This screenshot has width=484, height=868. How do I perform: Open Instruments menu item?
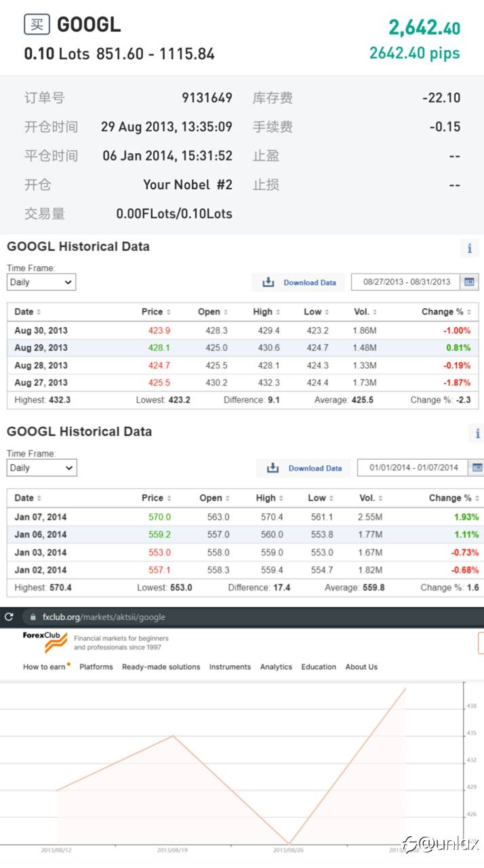coord(230,667)
